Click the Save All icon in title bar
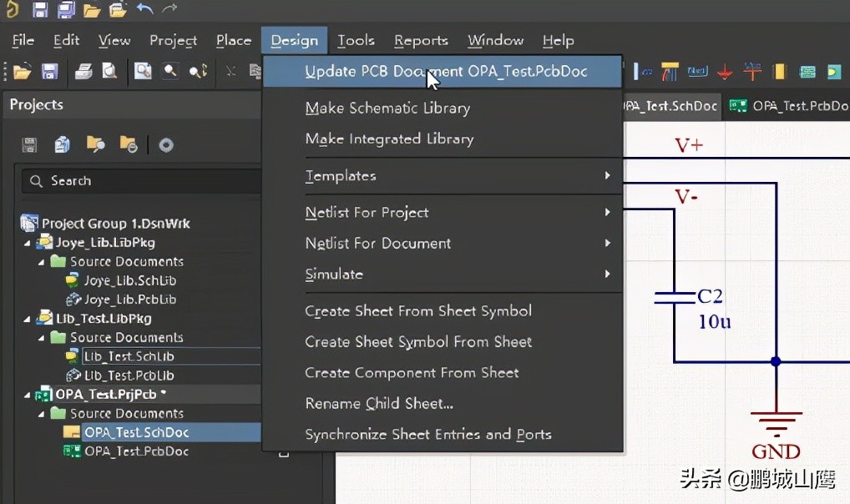This screenshot has height=504, width=850. coord(66,10)
